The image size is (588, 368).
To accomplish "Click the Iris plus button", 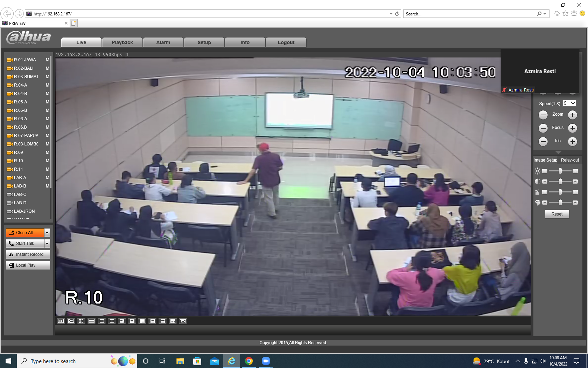I will coord(572,141).
